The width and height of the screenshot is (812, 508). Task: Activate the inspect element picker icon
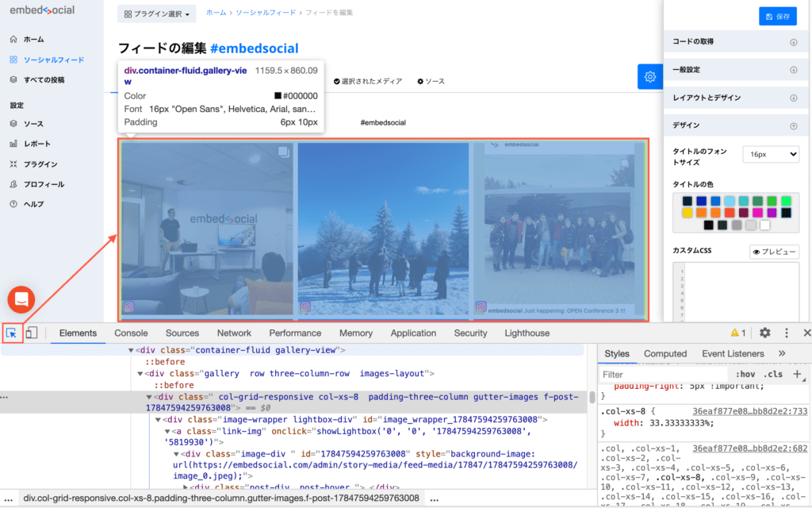point(11,333)
